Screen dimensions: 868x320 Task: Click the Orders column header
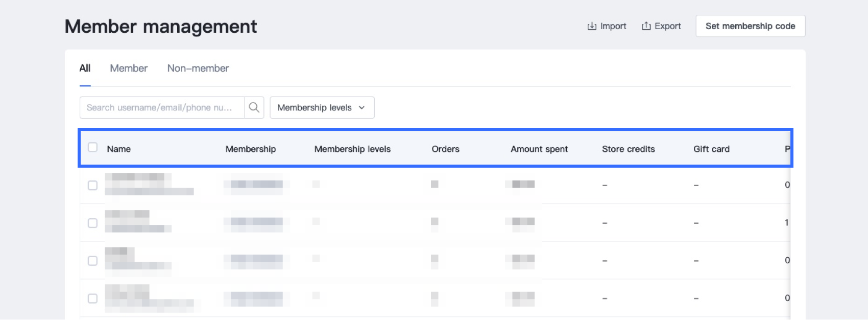(445, 149)
